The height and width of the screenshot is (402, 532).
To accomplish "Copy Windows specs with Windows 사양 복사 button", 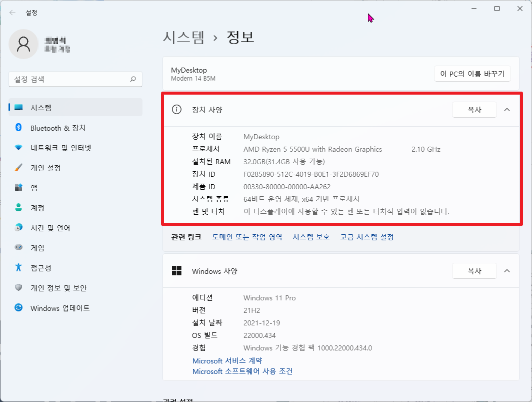I will 474,271.
